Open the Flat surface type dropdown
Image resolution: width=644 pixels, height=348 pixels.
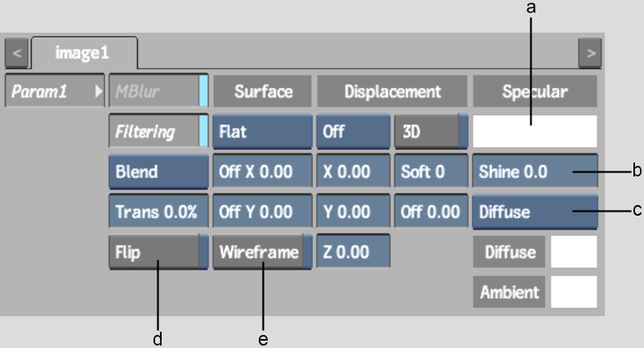[x=262, y=132]
